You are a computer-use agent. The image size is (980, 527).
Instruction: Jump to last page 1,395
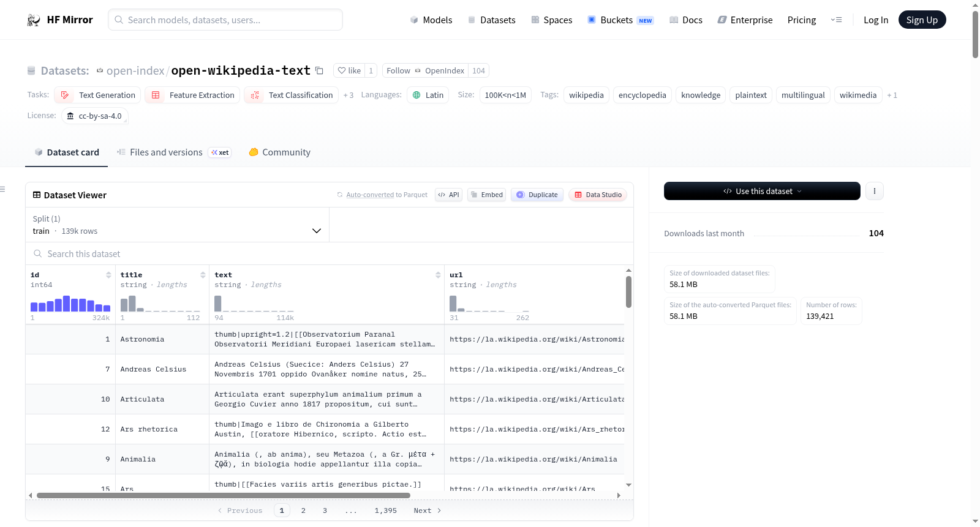pyautogui.click(x=386, y=510)
